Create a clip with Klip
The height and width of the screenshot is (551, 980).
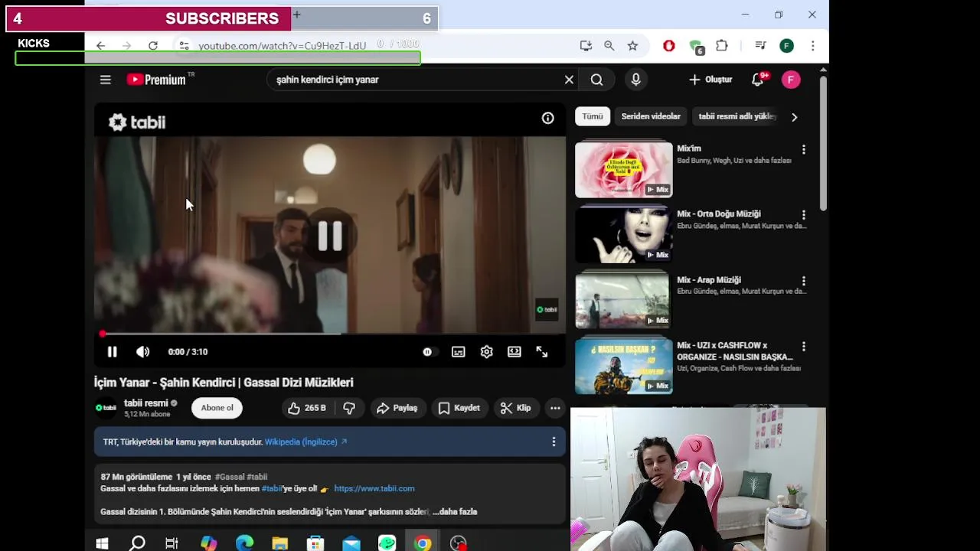[x=515, y=408]
